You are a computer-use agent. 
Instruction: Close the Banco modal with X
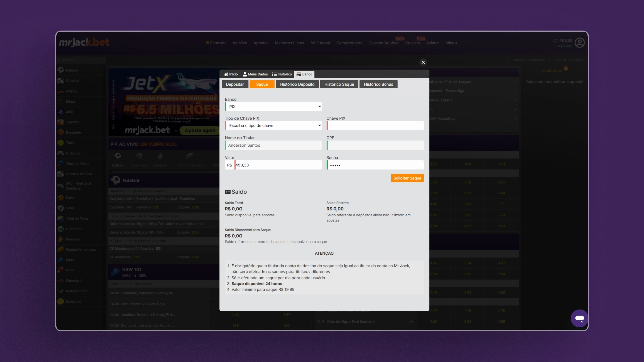[x=423, y=62]
